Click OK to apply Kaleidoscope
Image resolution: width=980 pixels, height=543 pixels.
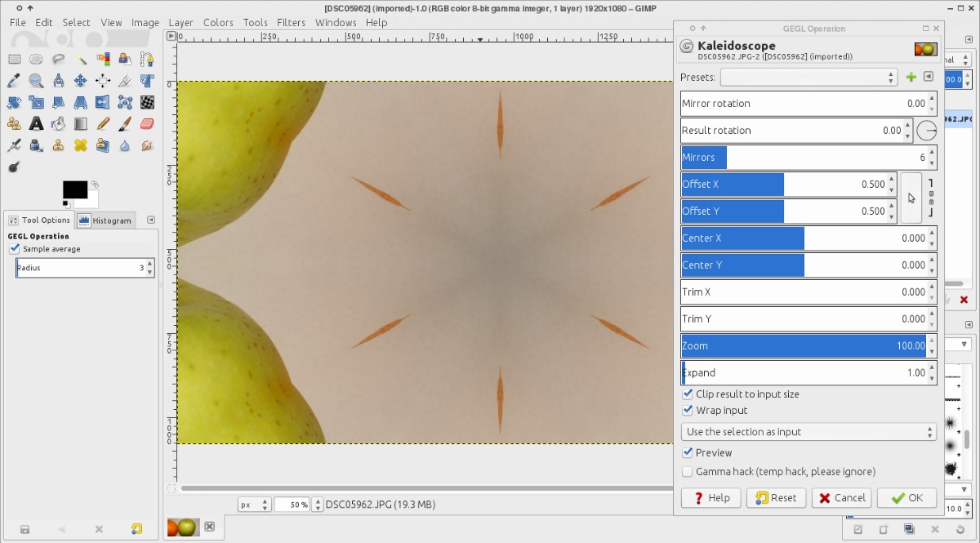[x=906, y=498]
